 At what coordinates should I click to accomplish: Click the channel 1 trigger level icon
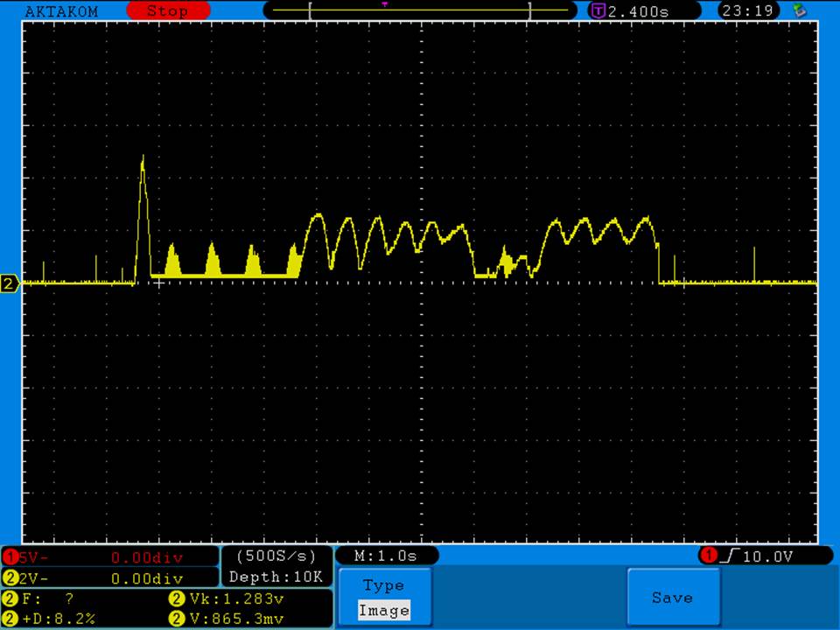tap(708, 556)
